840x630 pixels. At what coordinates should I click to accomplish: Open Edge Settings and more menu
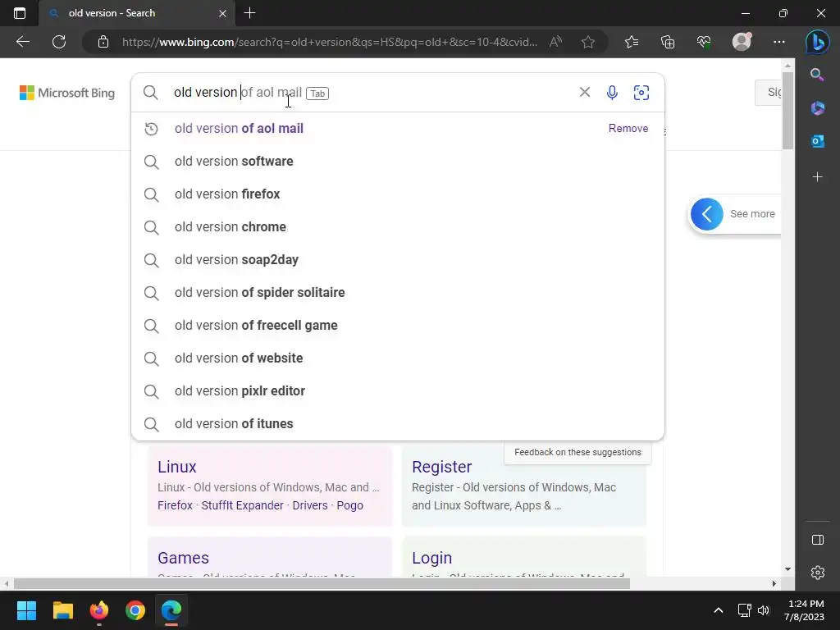[779, 42]
